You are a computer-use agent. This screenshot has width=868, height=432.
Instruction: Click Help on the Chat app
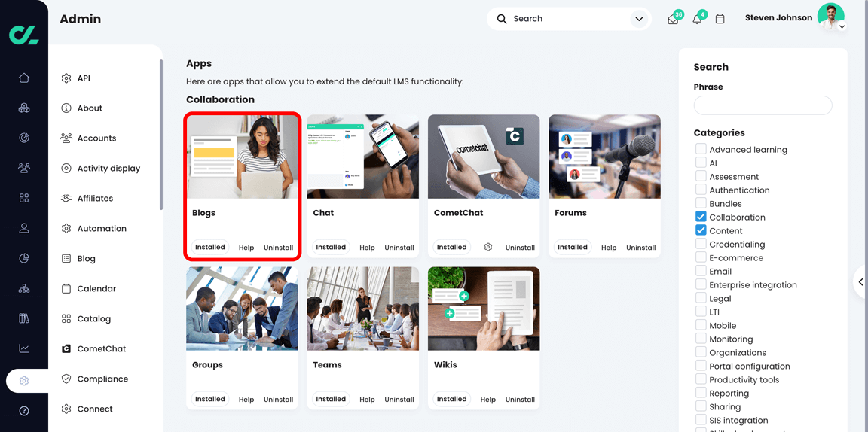click(x=367, y=248)
